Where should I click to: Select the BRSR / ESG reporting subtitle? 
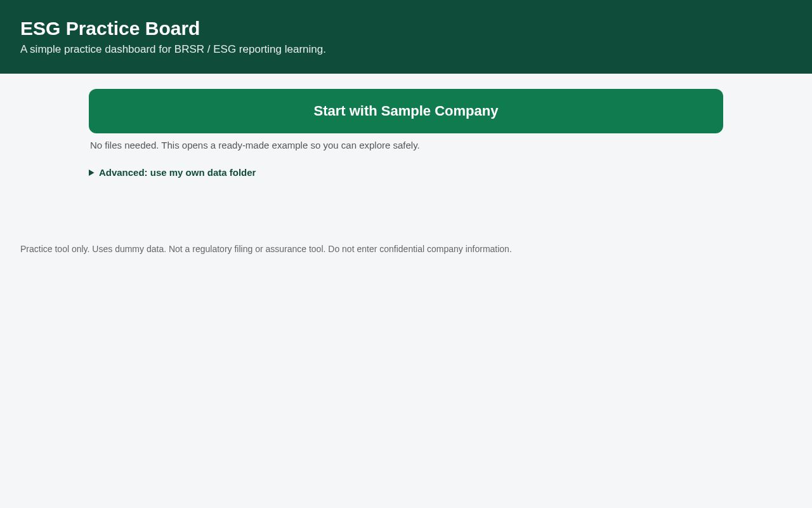tap(173, 50)
